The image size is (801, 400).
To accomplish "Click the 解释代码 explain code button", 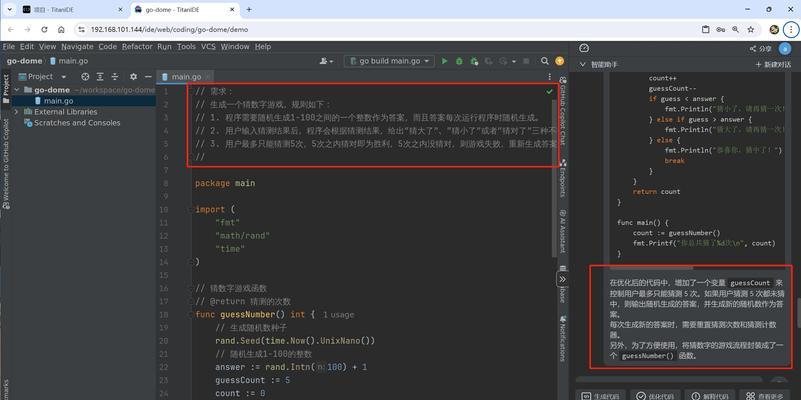I will point(710,396).
